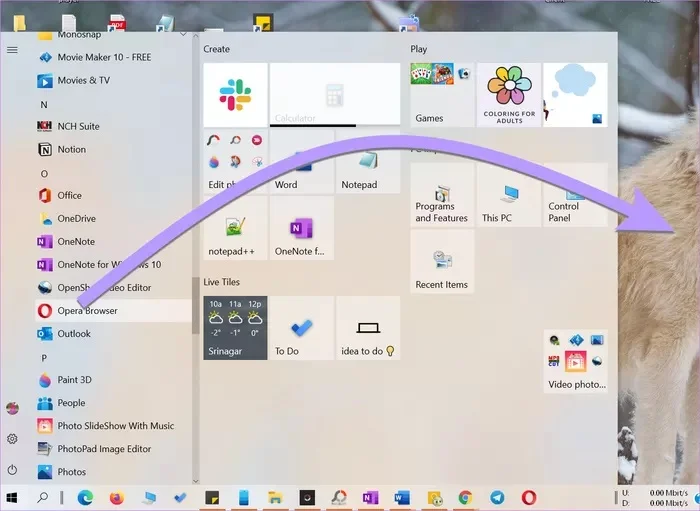Viewport: 700px width, 511px height.
Task: Open Office from the app list
Action: click(113, 195)
